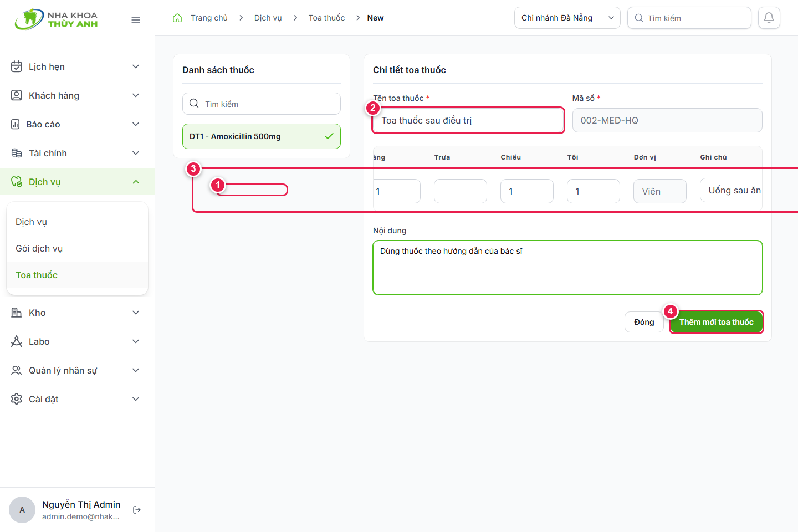Select the Toa thuốc submenu item
The height and width of the screenshot is (532, 798).
pos(78,275)
